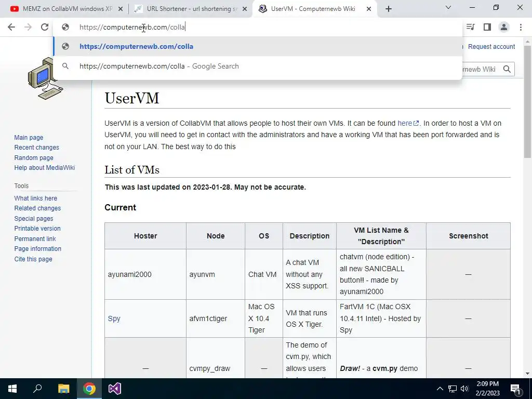532x399 pixels.
Task: Close the UserVM Computernewb Wiki tab
Action: (x=369, y=9)
